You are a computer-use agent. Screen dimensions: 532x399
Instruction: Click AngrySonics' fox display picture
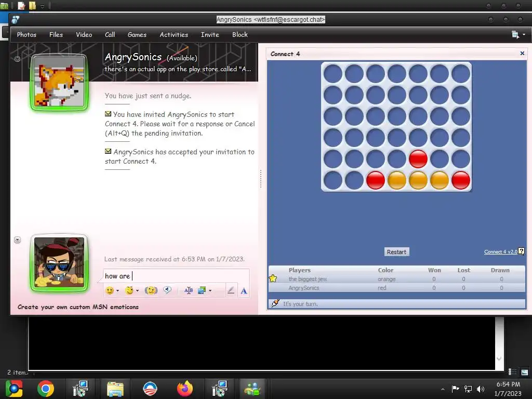pos(59,82)
